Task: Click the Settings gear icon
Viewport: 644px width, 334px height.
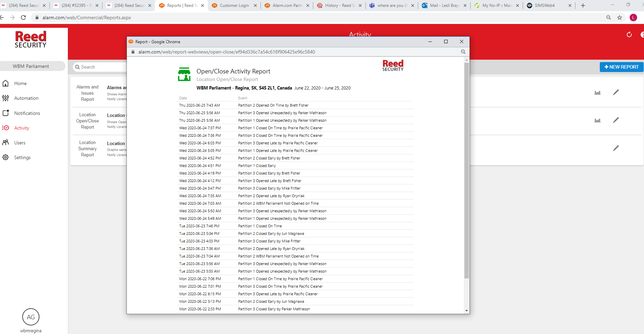Action: 5,157
